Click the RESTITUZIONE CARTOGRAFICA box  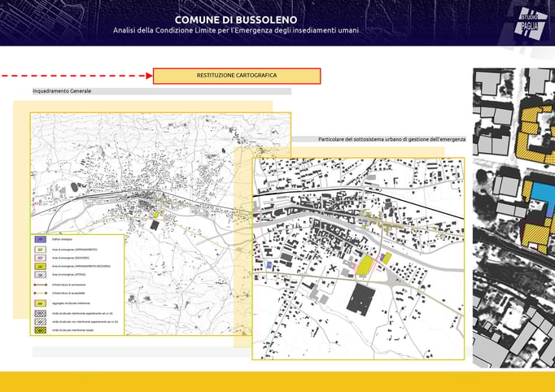tap(237, 76)
